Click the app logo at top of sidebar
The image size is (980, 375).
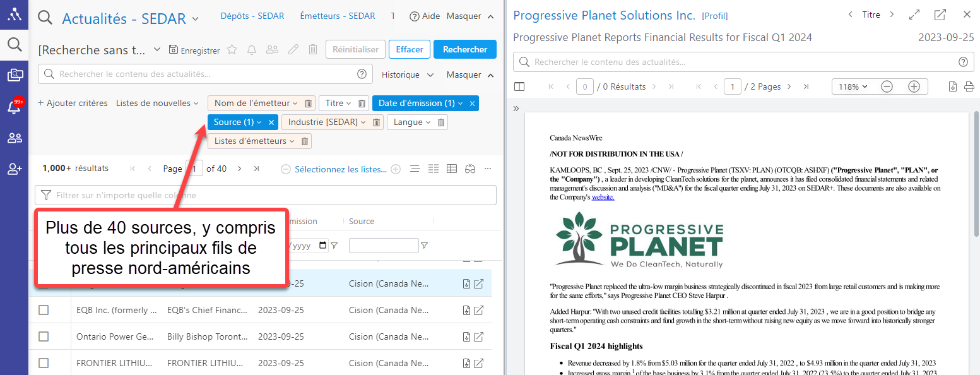click(x=14, y=14)
